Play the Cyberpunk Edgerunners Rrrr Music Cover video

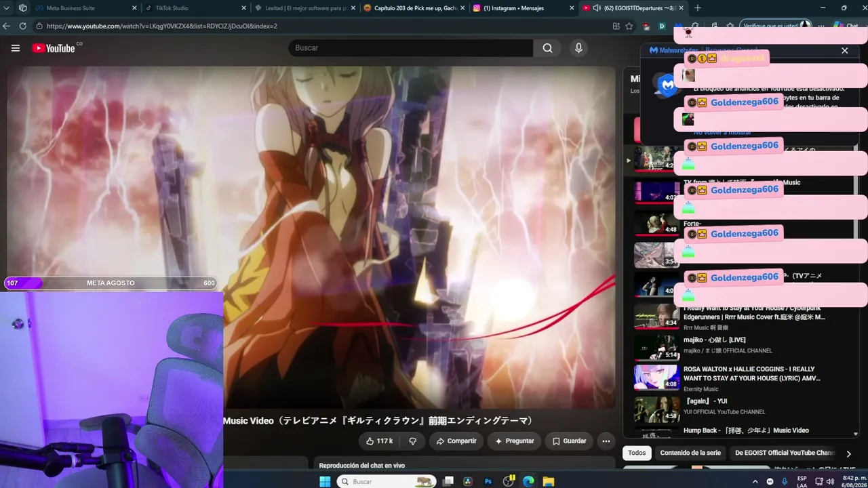[x=656, y=317]
